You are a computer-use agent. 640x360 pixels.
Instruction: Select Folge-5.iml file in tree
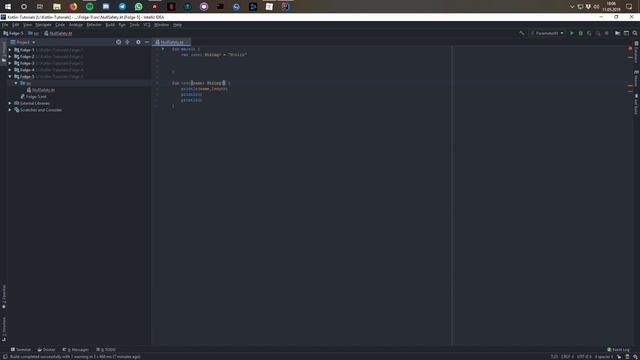(x=33, y=97)
